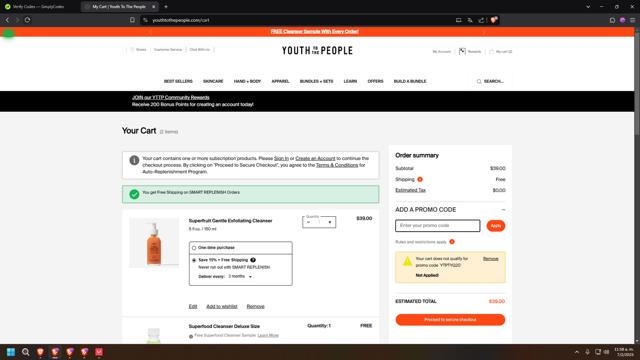Click the bookmark icon left of address bar

(132, 20)
